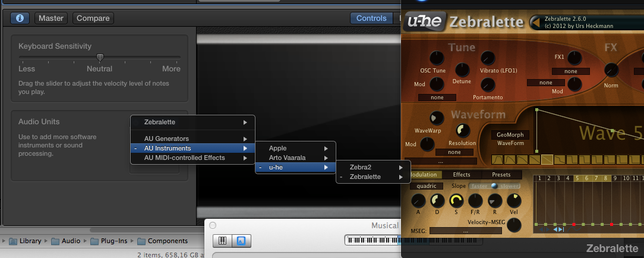
Task: Click the FX1 knob
Action: [574, 58]
